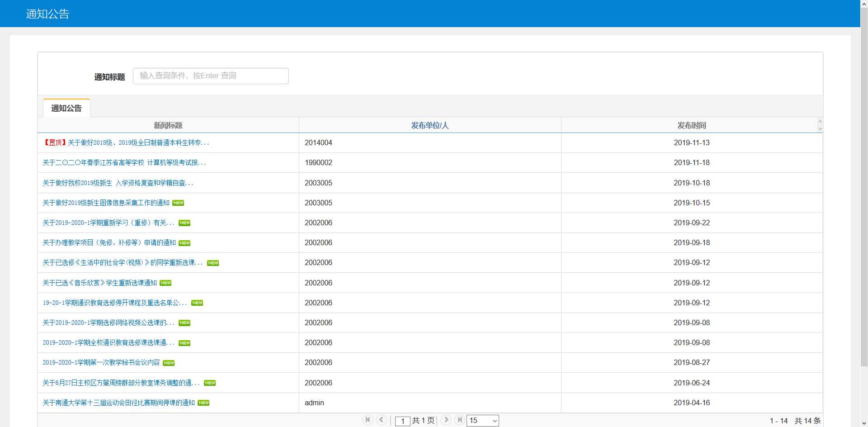Open pinned 【置顶】 2018级、2019级 notice
Viewport: 868px width, 427px height.
(126, 142)
